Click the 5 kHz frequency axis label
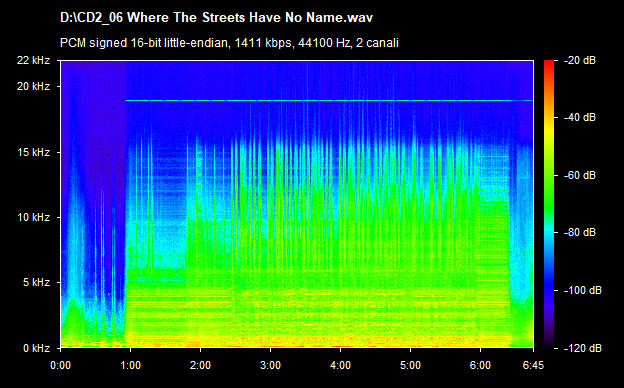The height and width of the screenshot is (388, 624). [x=36, y=282]
